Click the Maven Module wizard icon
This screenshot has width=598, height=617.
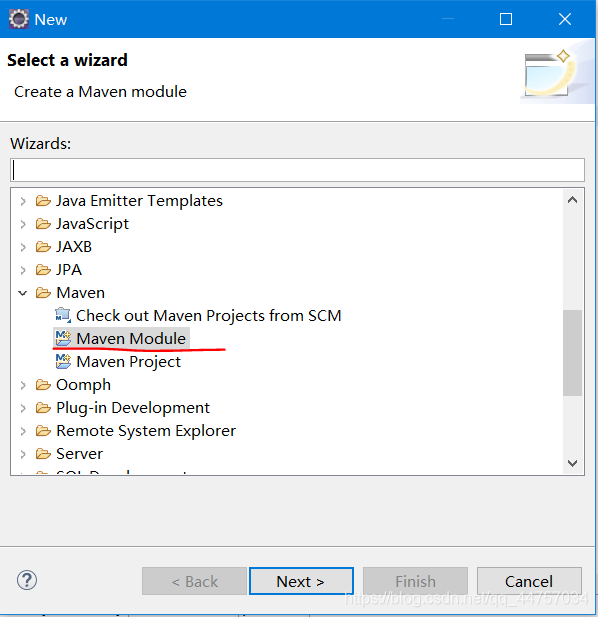point(63,338)
